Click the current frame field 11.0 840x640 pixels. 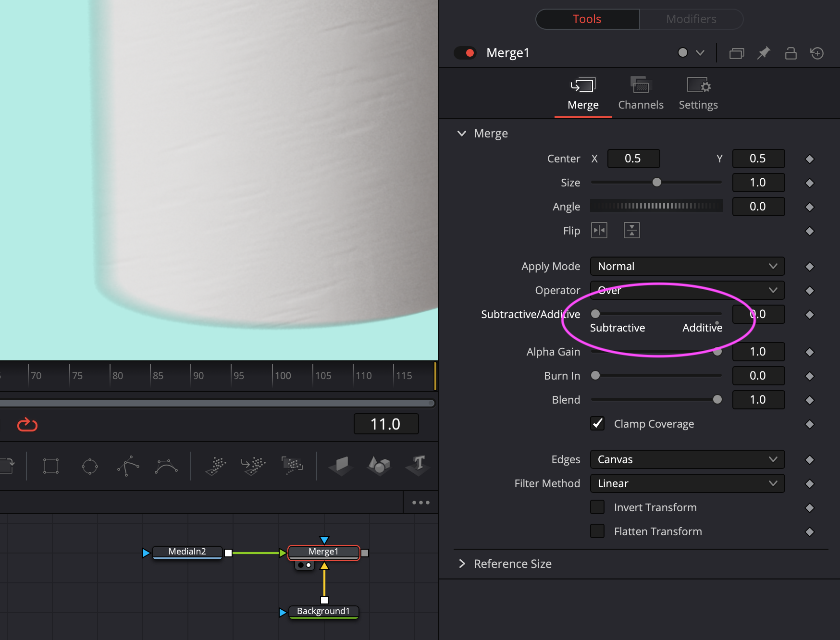386,424
